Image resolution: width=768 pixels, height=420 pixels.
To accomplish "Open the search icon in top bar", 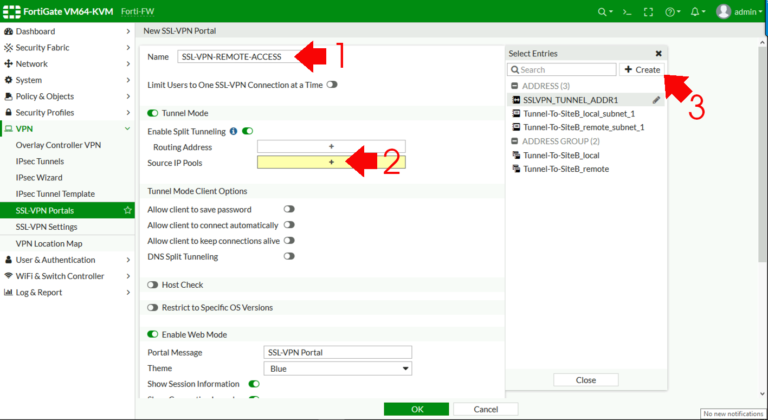I will 604,12.
